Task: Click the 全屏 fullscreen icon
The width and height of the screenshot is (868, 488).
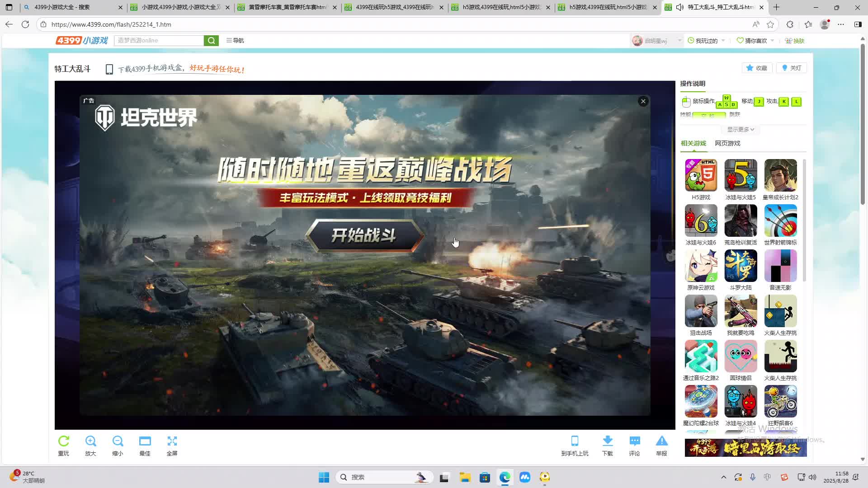Action: pyautogui.click(x=172, y=441)
